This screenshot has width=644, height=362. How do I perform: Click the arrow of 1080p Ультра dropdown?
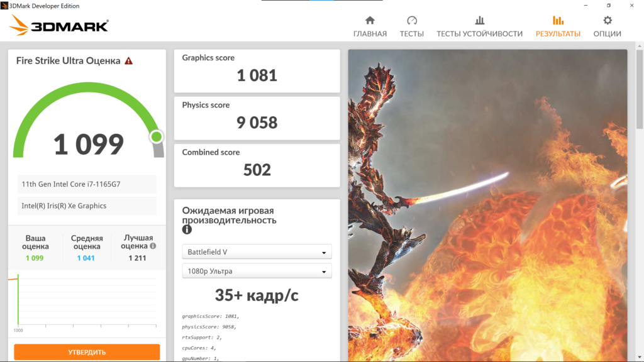tap(324, 272)
